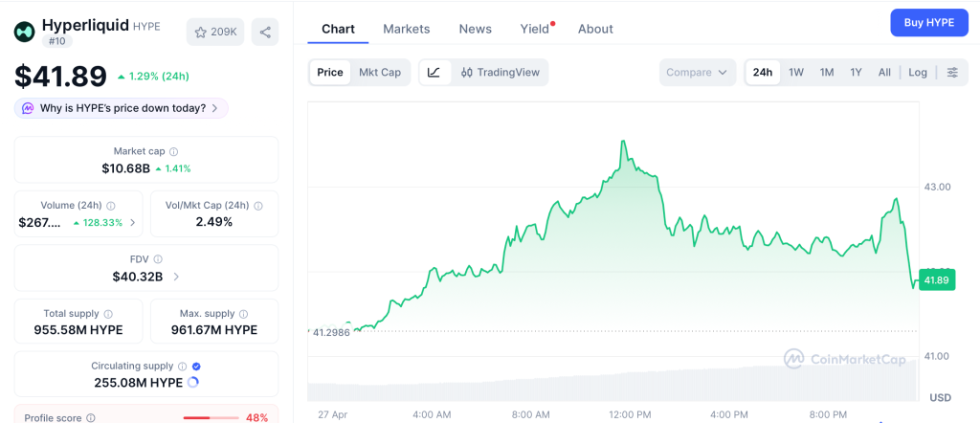
Task: Open chart settings sliders icon
Action: (x=952, y=73)
